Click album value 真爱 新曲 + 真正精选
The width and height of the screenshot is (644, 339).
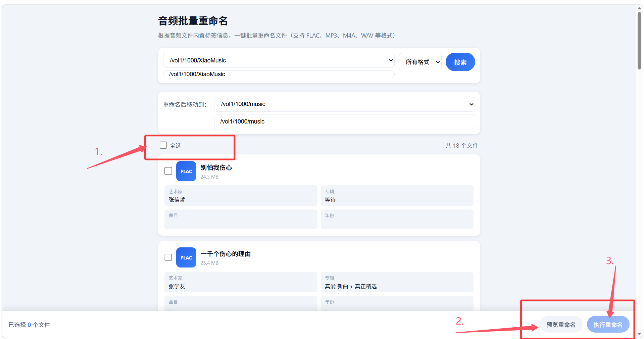(x=351, y=286)
